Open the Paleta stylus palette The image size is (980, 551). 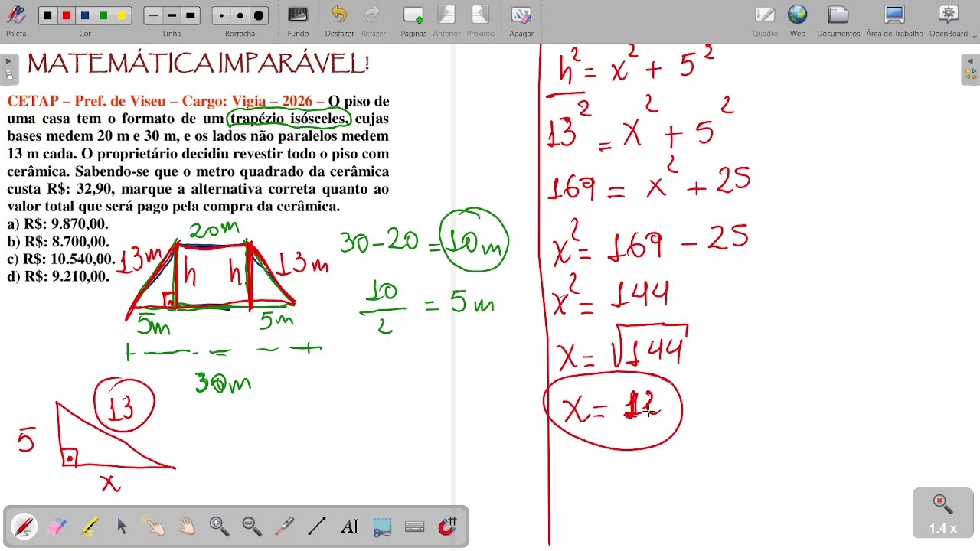point(15,21)
